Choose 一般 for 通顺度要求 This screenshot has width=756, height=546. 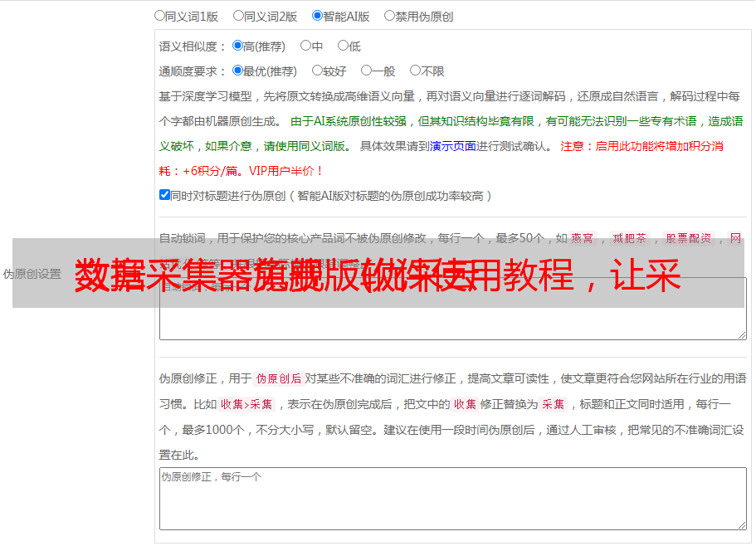pyautogui.click(x=366, y=71)
